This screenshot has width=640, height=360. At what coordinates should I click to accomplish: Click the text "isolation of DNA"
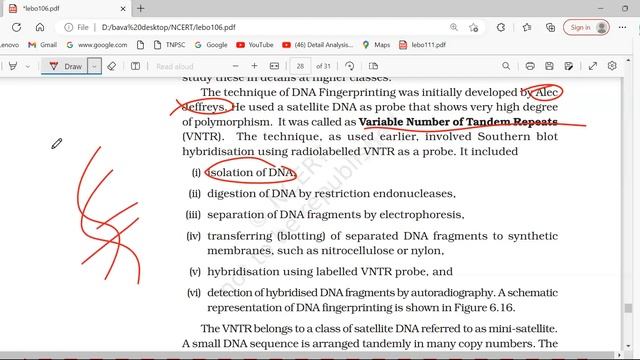(251, 173)
